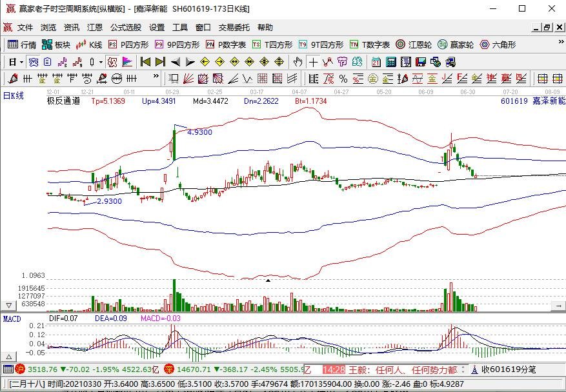
Task: Open the 板块 sector view
Action: [x=56, y=44]
